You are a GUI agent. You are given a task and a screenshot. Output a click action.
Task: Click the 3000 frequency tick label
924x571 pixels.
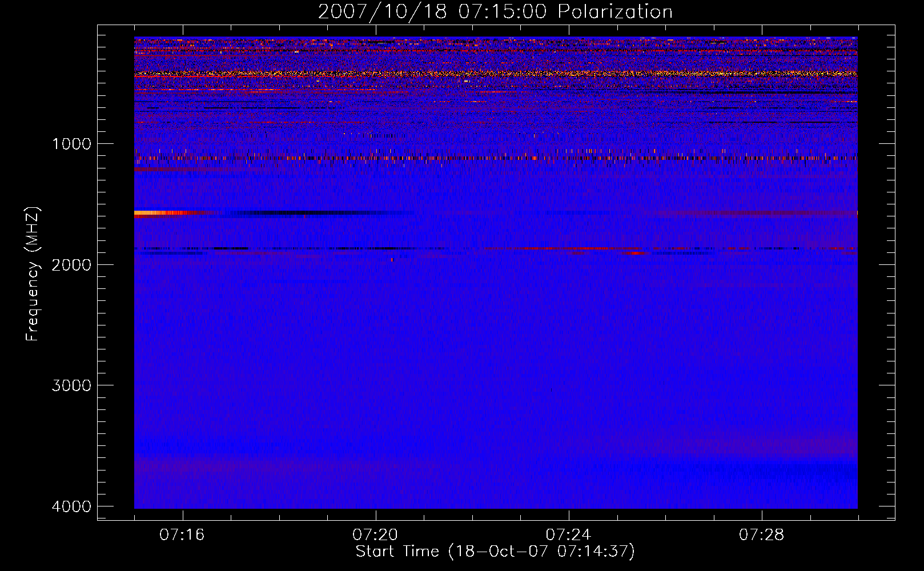tap(72, 385)
